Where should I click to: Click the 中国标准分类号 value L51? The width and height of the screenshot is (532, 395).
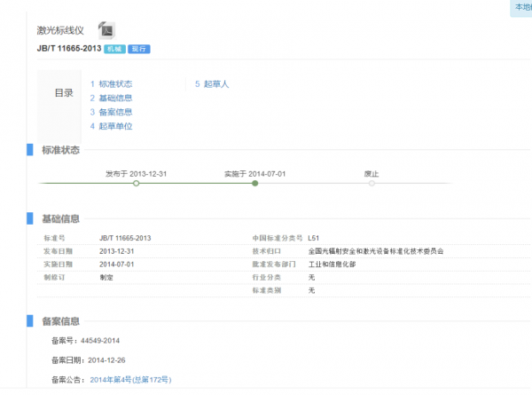coord(314,239)
